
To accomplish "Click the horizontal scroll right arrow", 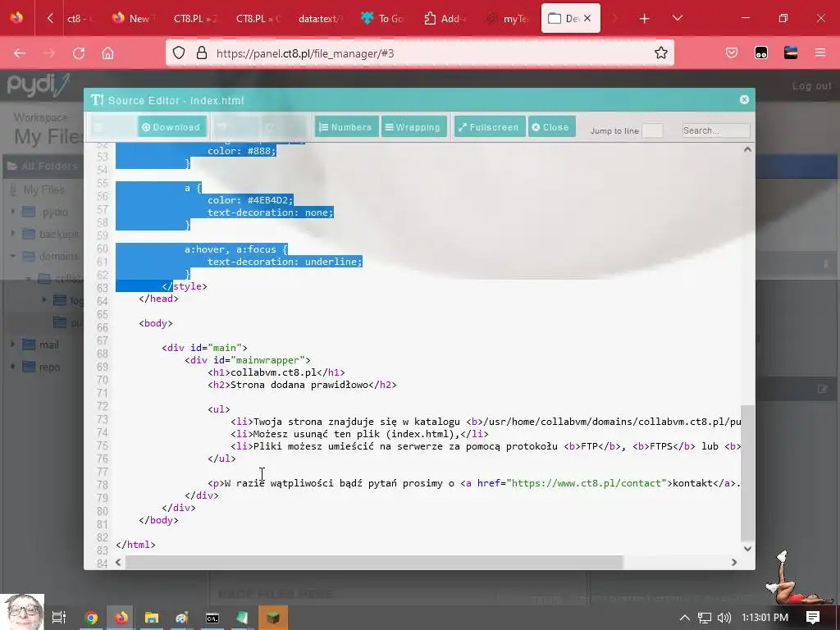I will tap(734, 562).
